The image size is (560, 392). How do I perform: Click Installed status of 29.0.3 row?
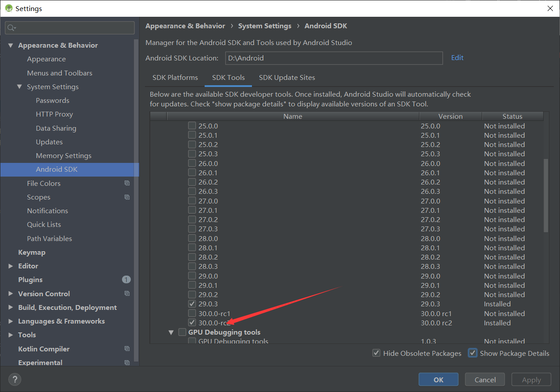pyautogui.click(x=497, y=304)
